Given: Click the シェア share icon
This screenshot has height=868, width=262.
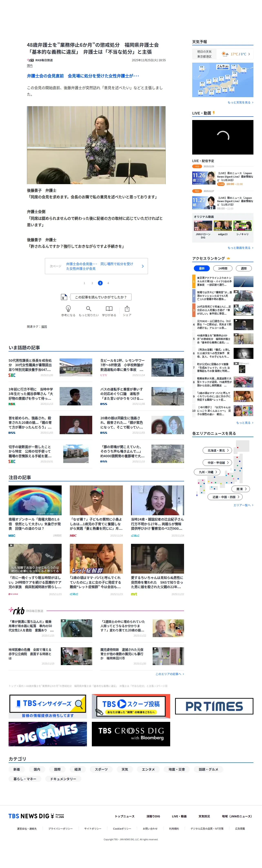Looking at the screenshot, I should pos(127,308).
